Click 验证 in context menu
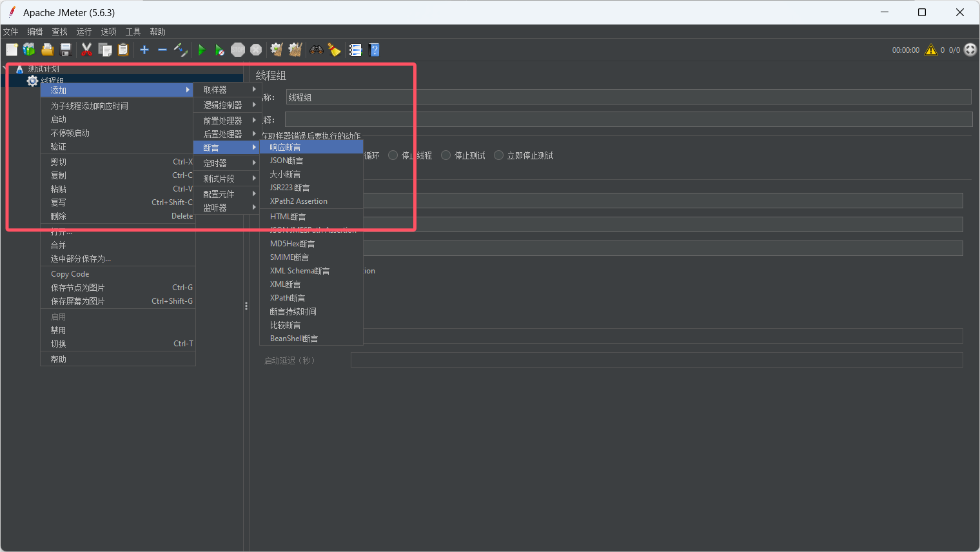 117,146
